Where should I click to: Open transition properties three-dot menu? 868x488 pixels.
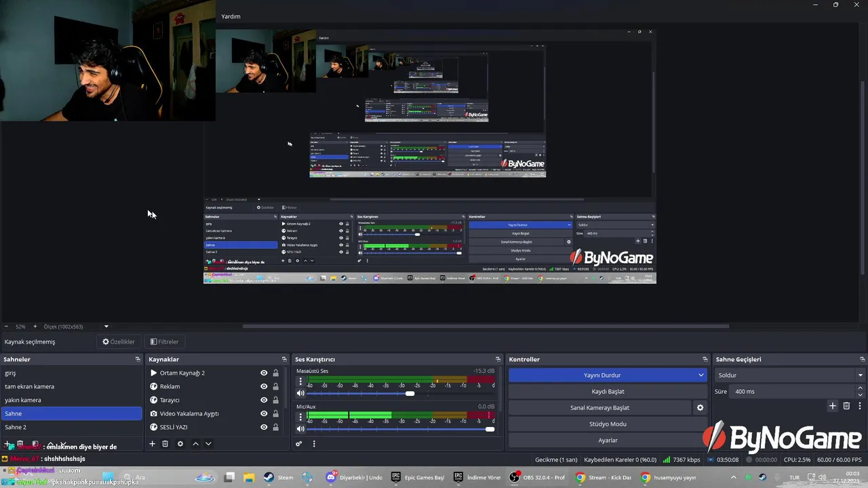pyautogui.click(x=859, y=406)
